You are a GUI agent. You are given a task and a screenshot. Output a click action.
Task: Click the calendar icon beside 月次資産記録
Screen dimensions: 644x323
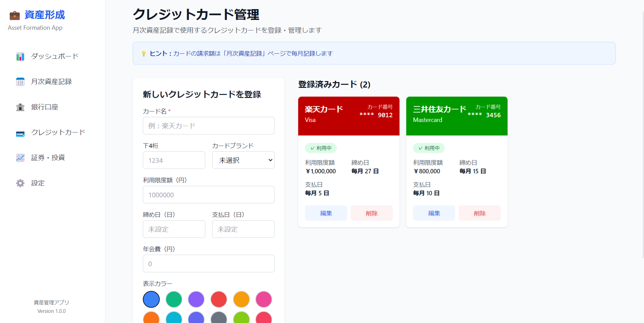point(20,81)
